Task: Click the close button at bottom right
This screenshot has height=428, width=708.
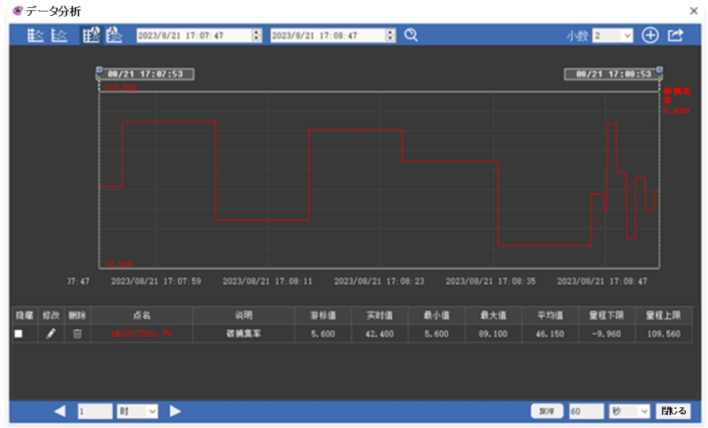Action: click(x=673, y=411)
